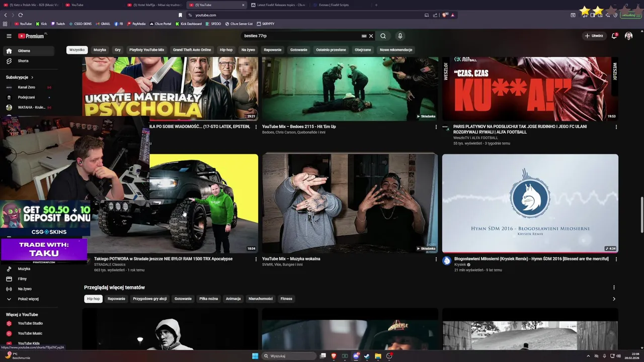Open Brave browser in taskbar
This screenshot has height=362, width=644.
tap(334, 356)
